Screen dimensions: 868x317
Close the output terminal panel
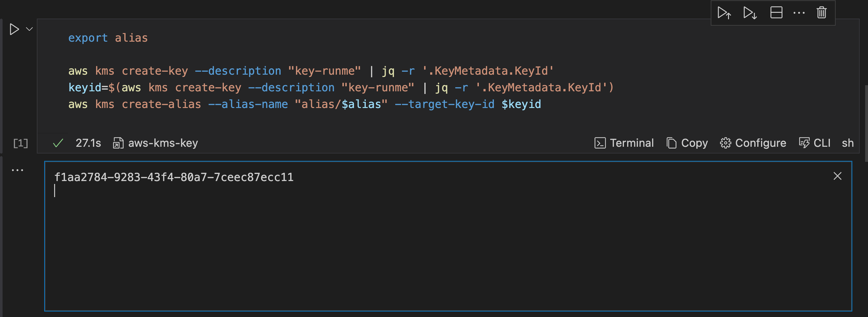point(837,176)
